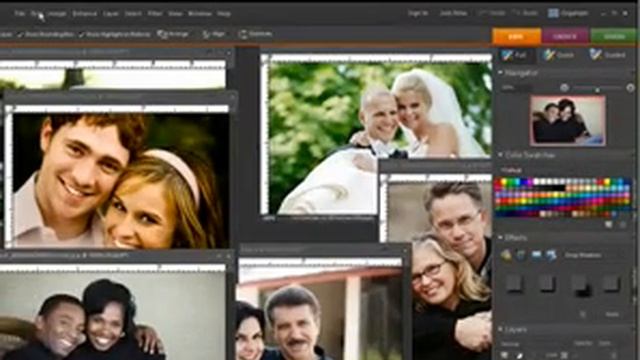Switch to the green SHARE tab

[613, 36]
